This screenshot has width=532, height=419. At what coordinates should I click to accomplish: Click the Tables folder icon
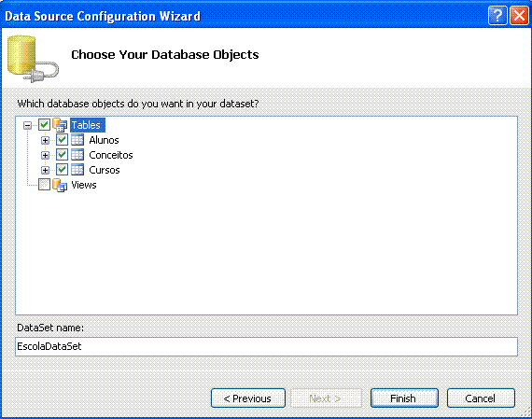(60, 125)
